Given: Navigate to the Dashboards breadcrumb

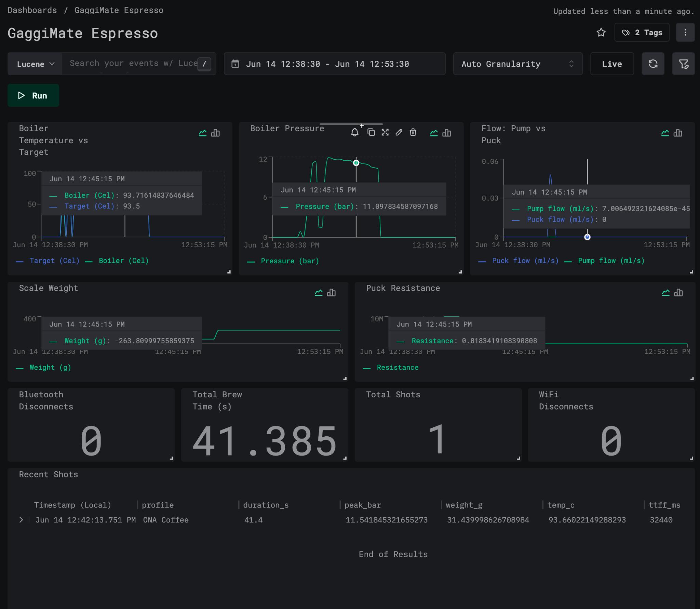Looking at the screenshot, I should (x=32, y=10).
